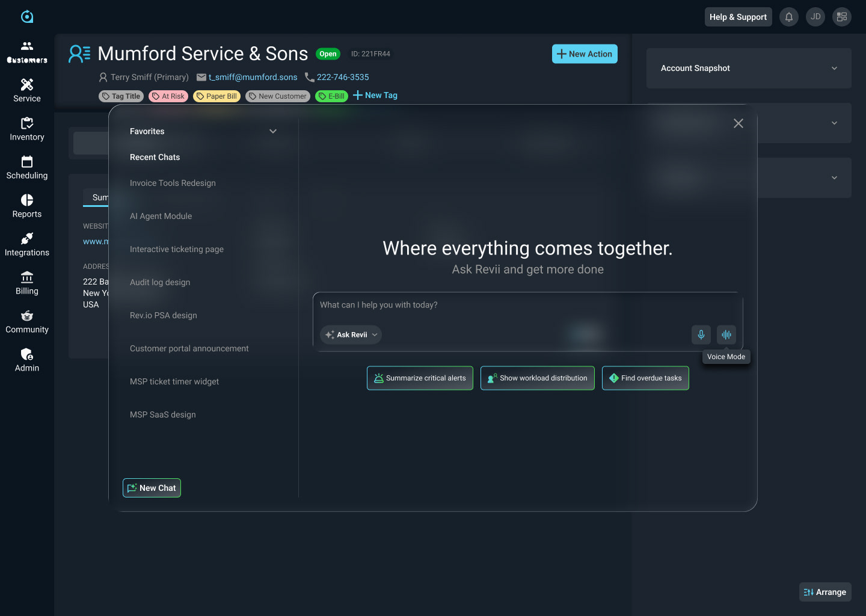Image resolution: width=866 pixels, height=616 pixels.
Task: Open the MSP ticket timer widget chat
Action: 174,381
